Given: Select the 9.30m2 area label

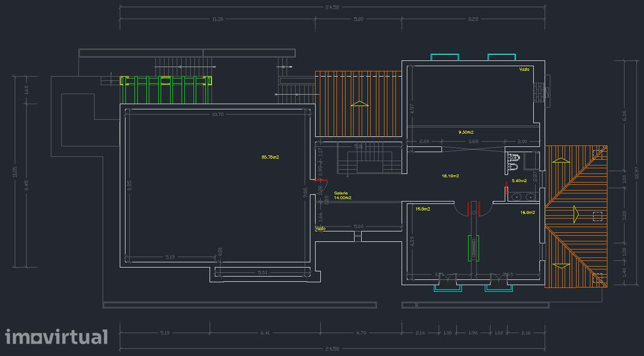Looking at the screenshot, I should pyautogui.click(x=466, y=132).
